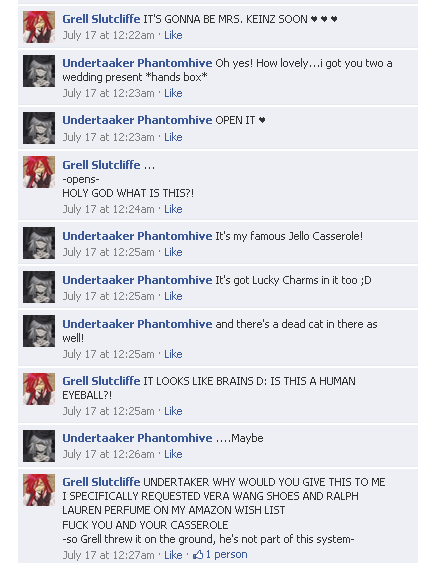Like the 'LOOKS LIKE BRAINS' comment
This screenshot has width=441, height=563.
(x=173, y=411)
